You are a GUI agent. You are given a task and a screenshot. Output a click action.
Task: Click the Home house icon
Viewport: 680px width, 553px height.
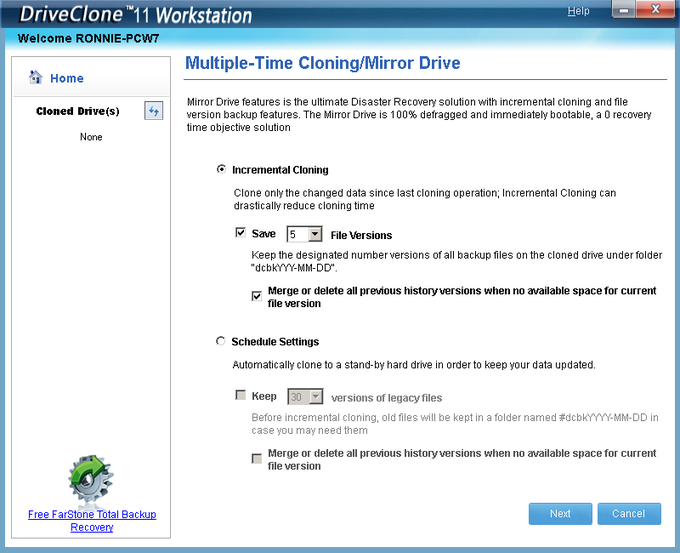click(36, 78)
